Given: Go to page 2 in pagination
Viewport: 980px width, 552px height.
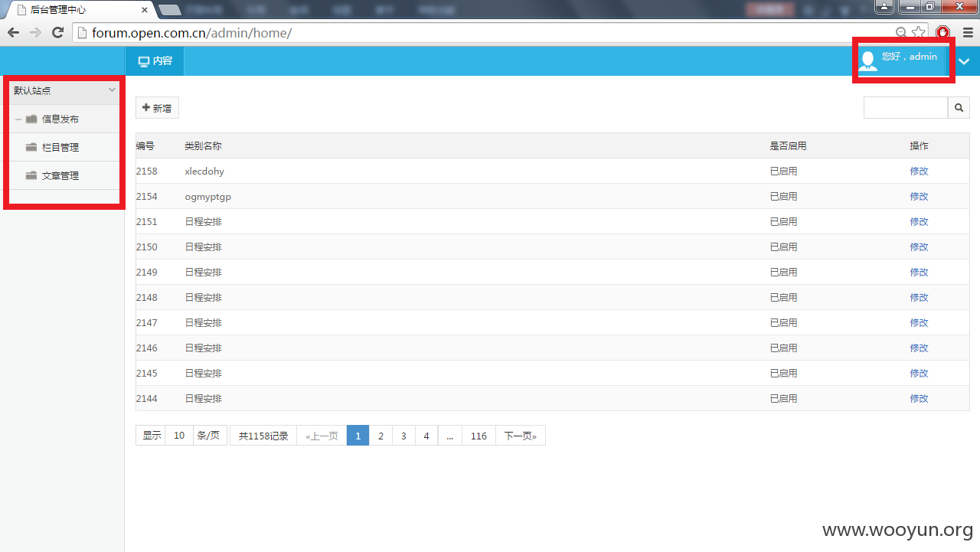Looking at the screenshot, I should click(x=381, y=436).
